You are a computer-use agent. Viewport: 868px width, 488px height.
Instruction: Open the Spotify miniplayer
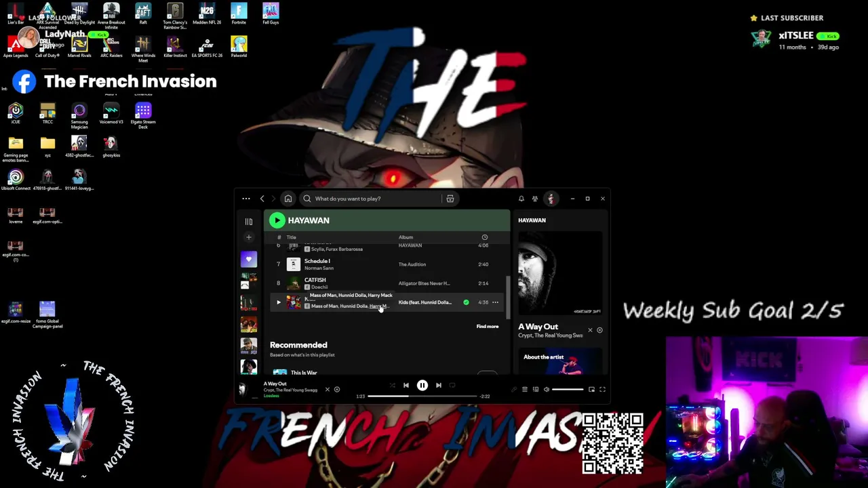[x=591, y=390]
